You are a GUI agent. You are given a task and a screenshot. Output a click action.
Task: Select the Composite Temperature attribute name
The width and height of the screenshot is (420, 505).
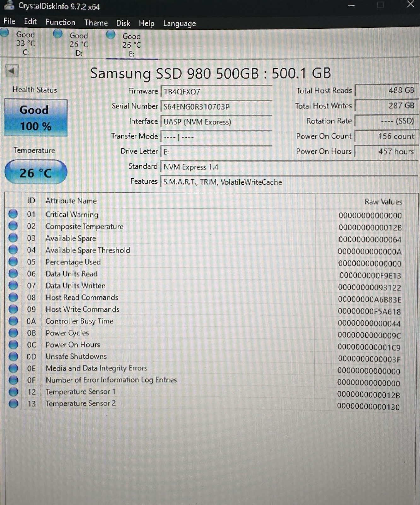click(x=85, y=226)
